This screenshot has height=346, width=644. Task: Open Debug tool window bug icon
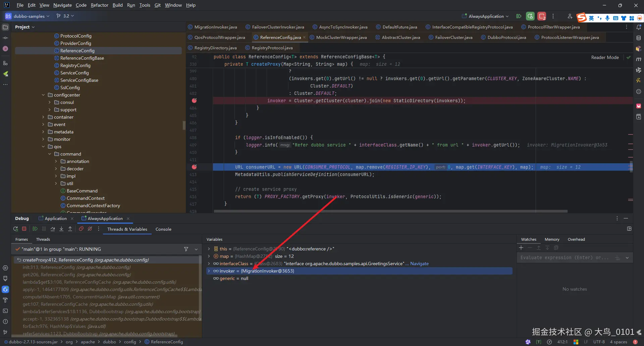pyautogui.click(x=5, y=289)
